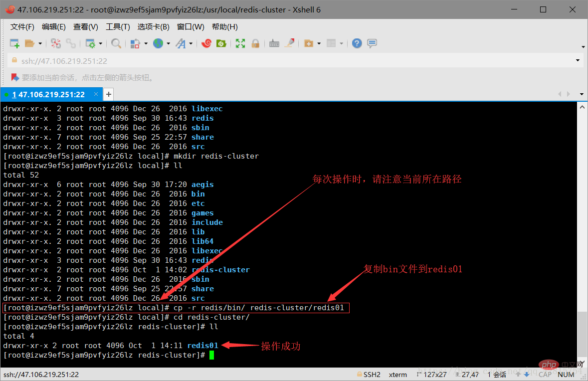Close the 47.106.219.251:22 tab

pos(96,94)
